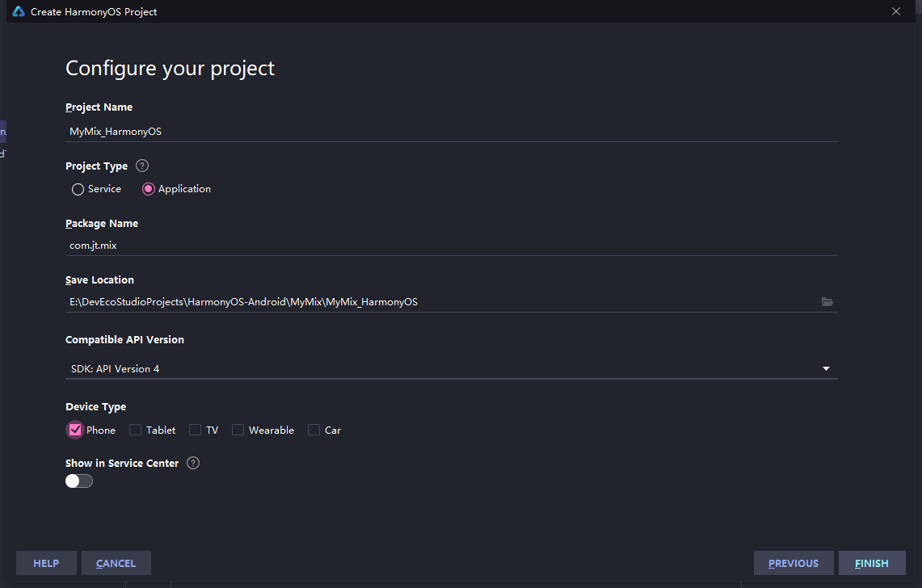This screenshot has height=588, width=922.
Task: Check the TV device type
Action: [196, 430]
